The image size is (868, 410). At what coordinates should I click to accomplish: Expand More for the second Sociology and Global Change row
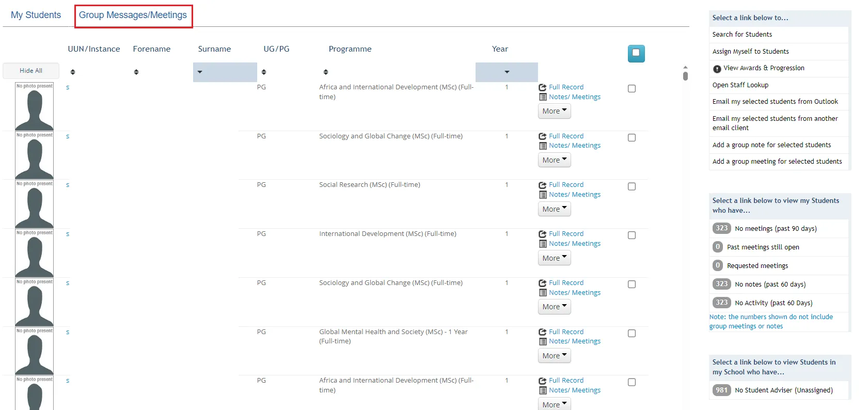555,307
